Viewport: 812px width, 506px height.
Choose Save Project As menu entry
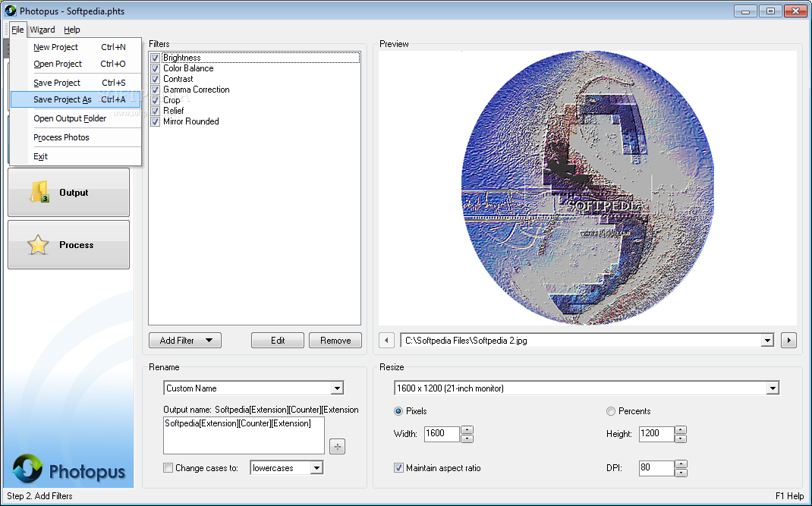[76, 99]
